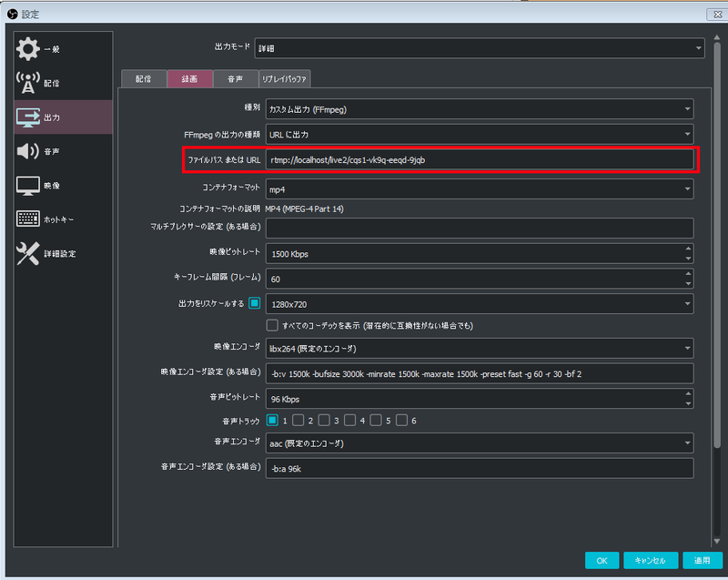Toggle audio track 1 checkbox
The width and height of the screenshot is (728, 580).
(272, 421)
